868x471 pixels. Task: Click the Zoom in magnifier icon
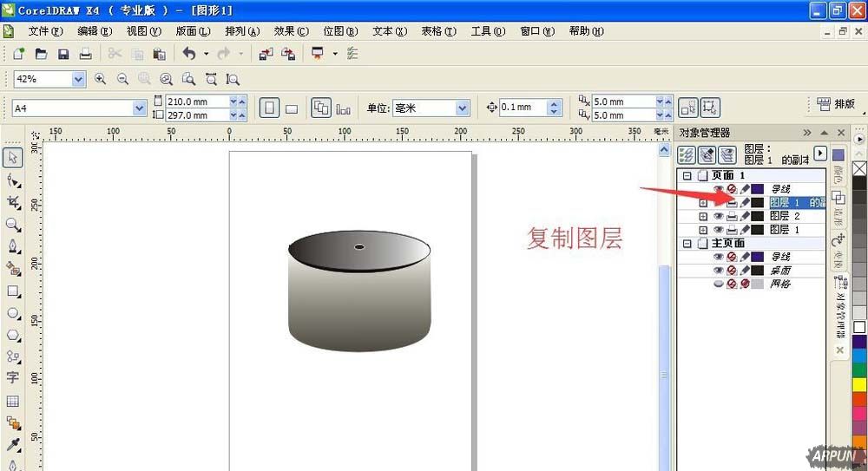click(100, 79)
